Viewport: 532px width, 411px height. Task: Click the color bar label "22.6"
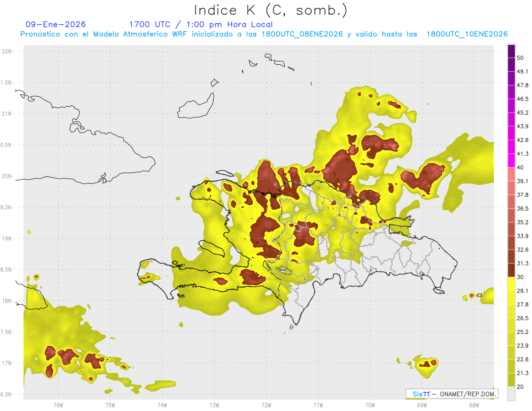click(523, 360)
